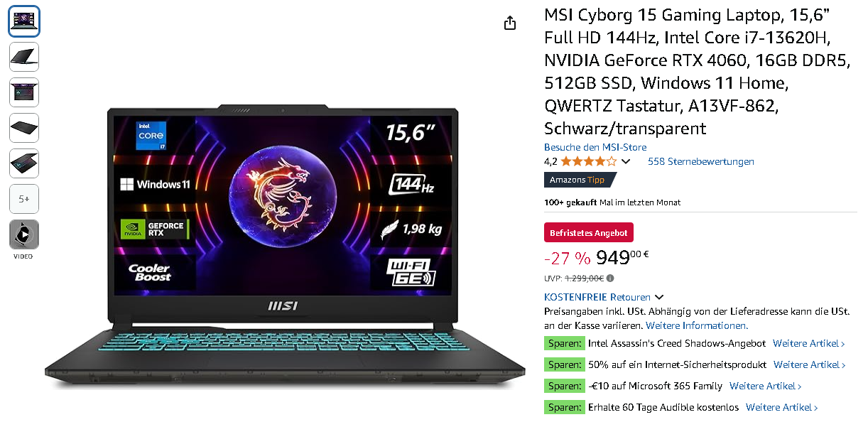The width and height of the screenshot is (868, 422).
Task: Open Weitere Artikel for Microsoft 365 Family
Action: click(x=766, y=386)
